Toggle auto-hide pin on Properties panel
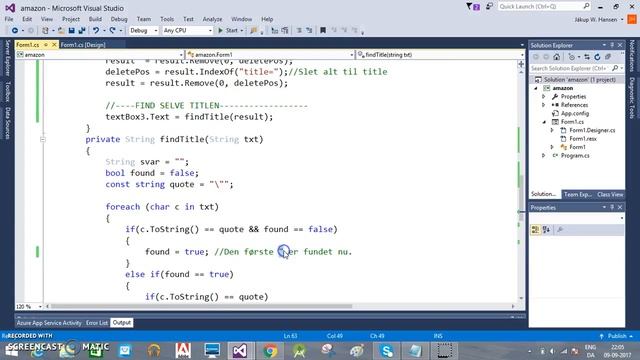The height and width of the screenshot is (360, 640). coord(612,207)
